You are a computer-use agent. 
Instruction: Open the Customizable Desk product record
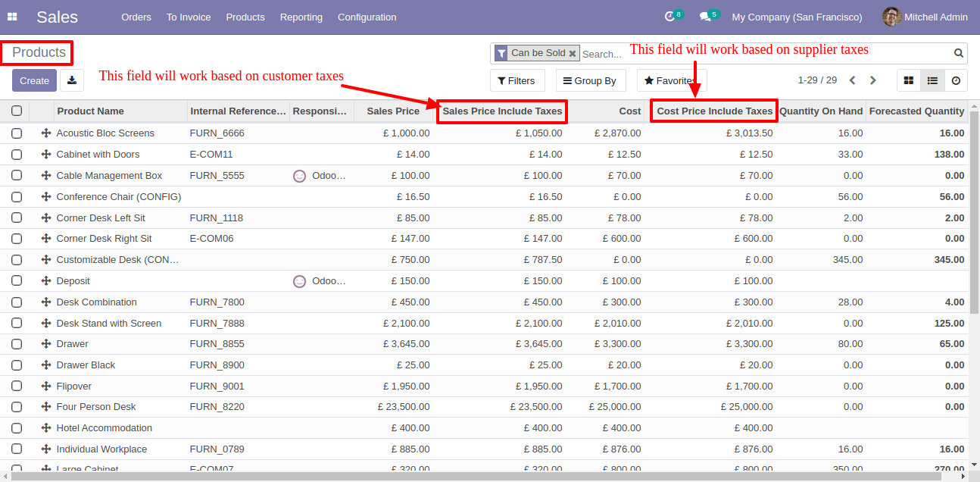[x=118, y=260]
